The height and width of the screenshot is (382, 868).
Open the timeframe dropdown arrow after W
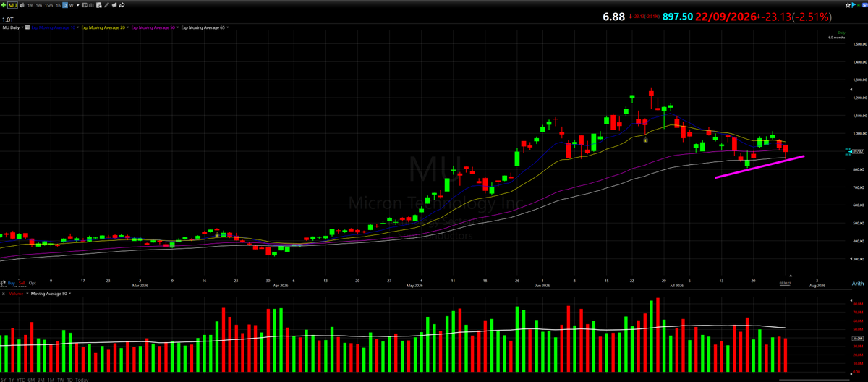[78, 5]
